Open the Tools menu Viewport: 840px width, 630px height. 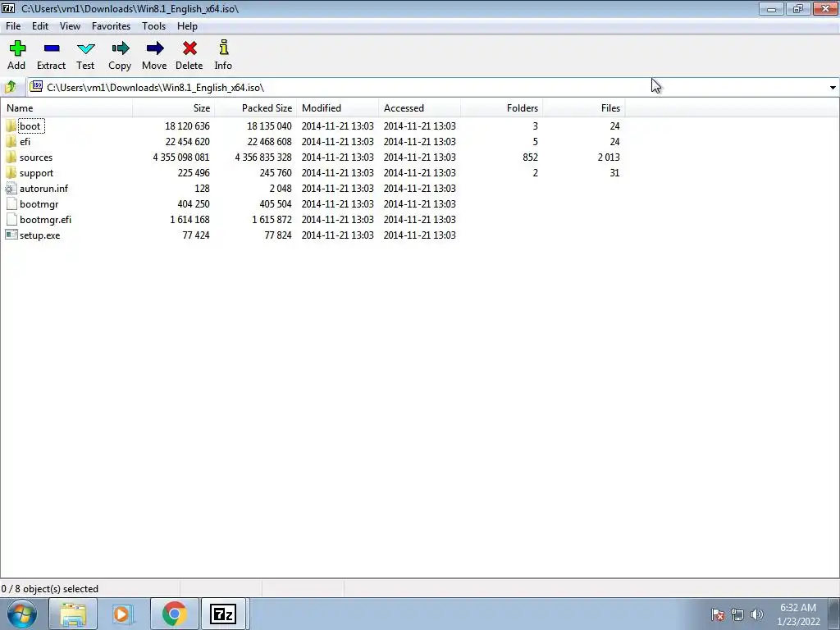pos(153,25)
